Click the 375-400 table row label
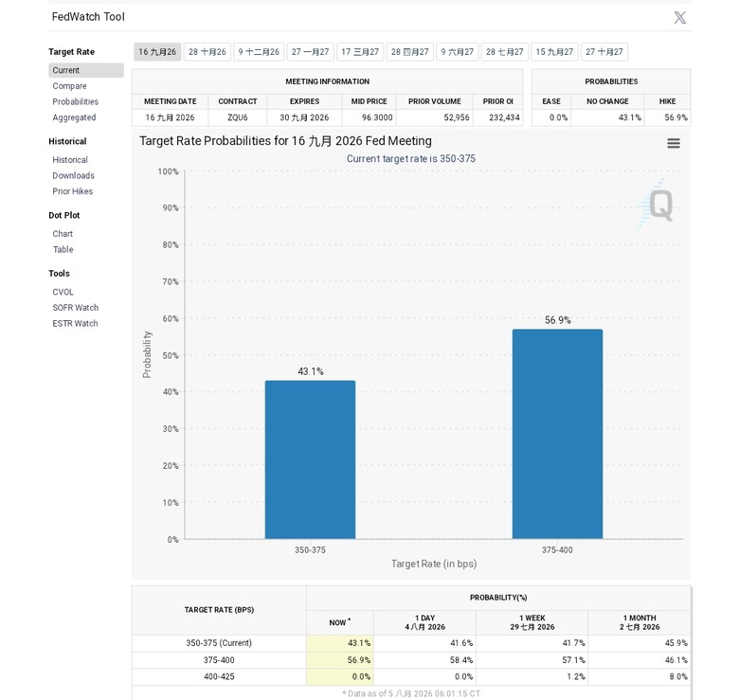 pyautogui.click(x=219, y=660)
